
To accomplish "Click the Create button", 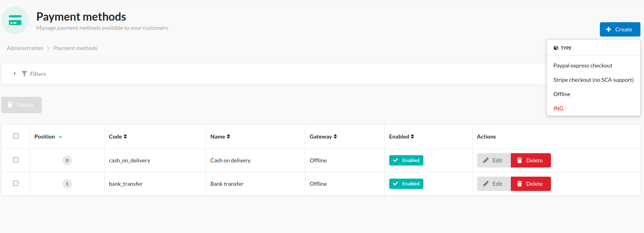I will [x=620, y=29].
